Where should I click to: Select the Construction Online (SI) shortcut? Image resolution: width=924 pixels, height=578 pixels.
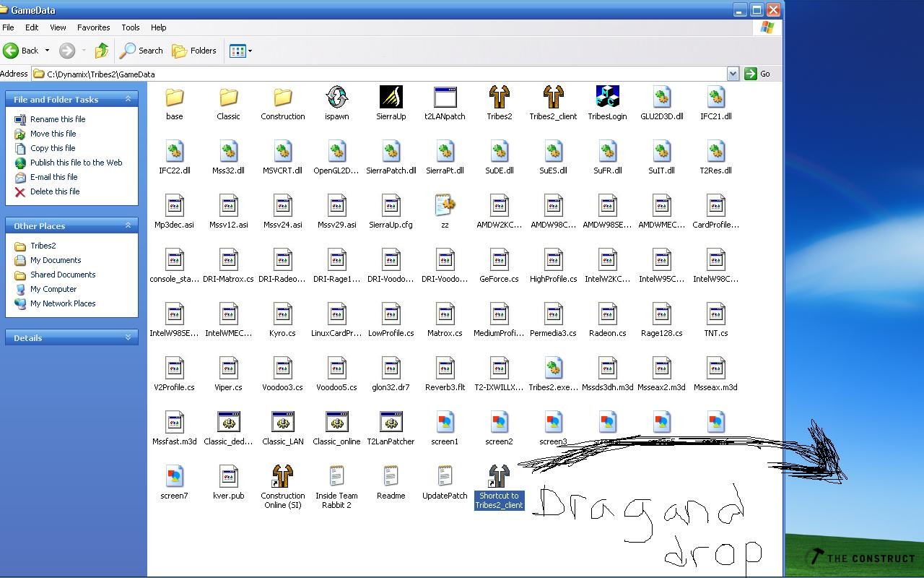(x=282, y=477)
